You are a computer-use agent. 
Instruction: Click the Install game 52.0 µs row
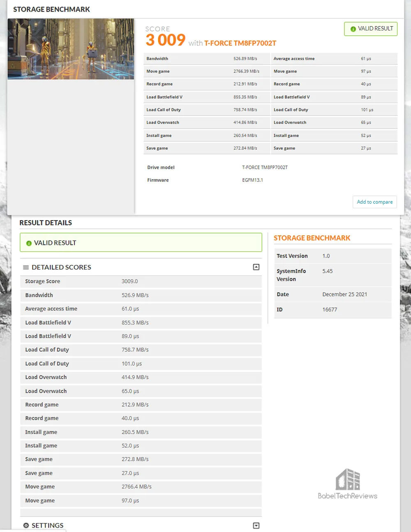(141, 446)
